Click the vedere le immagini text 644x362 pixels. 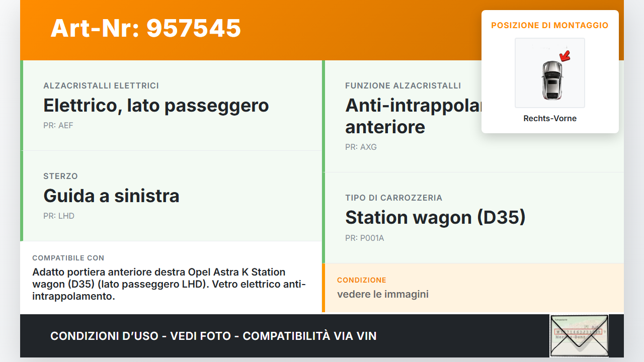click(382, 294)
